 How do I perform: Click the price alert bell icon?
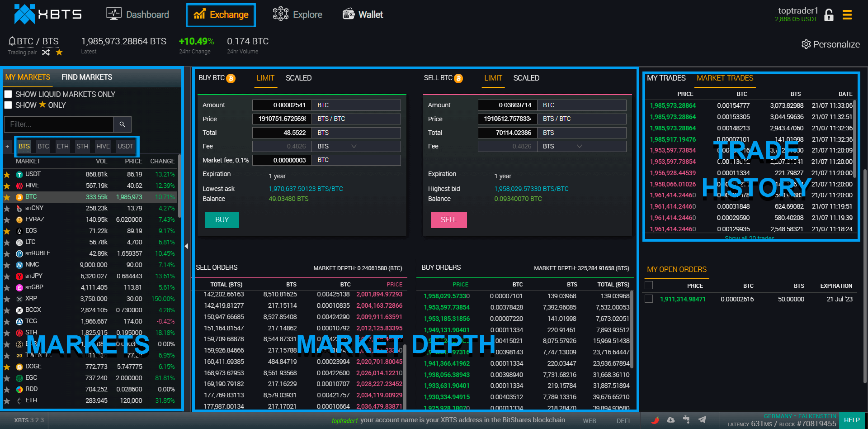tap(12, 41)
